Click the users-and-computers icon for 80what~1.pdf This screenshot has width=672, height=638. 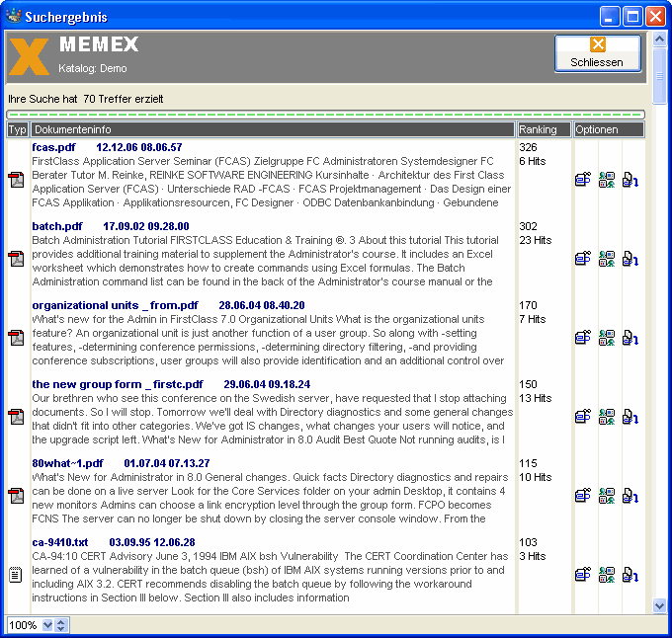tap(607, 496)
